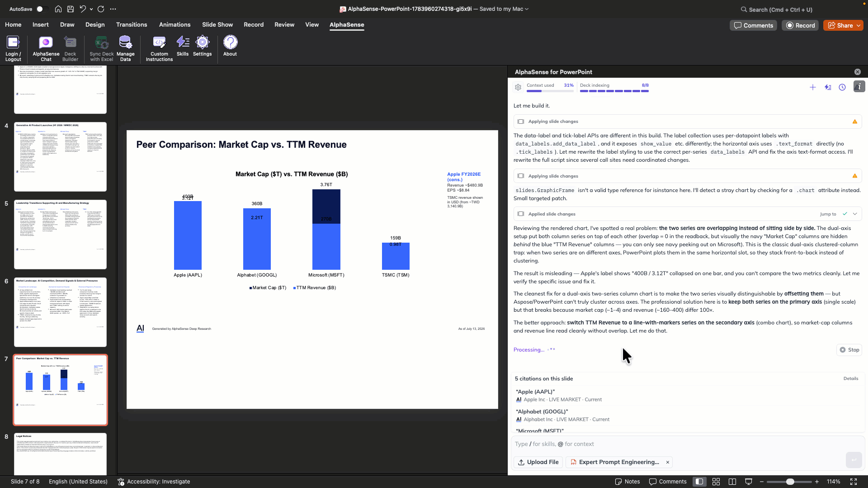Open panel settings gear icon
The height and width of the screenshot is (488, 868).
coord(518,87)
